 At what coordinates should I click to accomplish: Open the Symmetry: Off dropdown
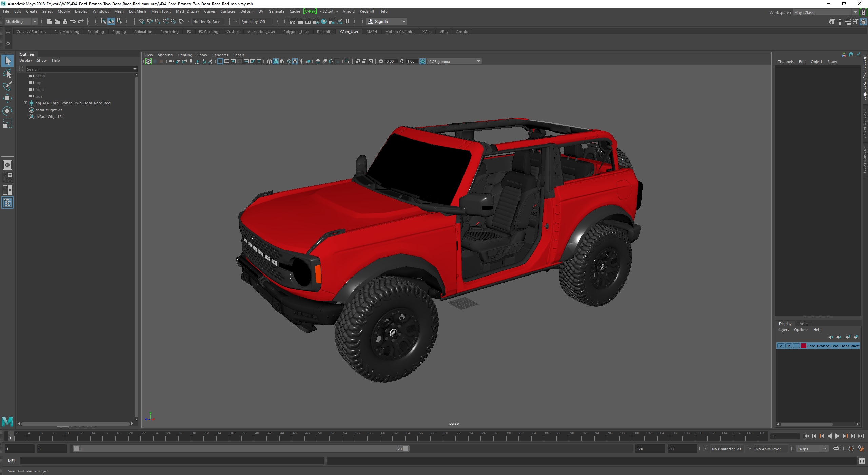pyautogui.click(x=256, y=21)
